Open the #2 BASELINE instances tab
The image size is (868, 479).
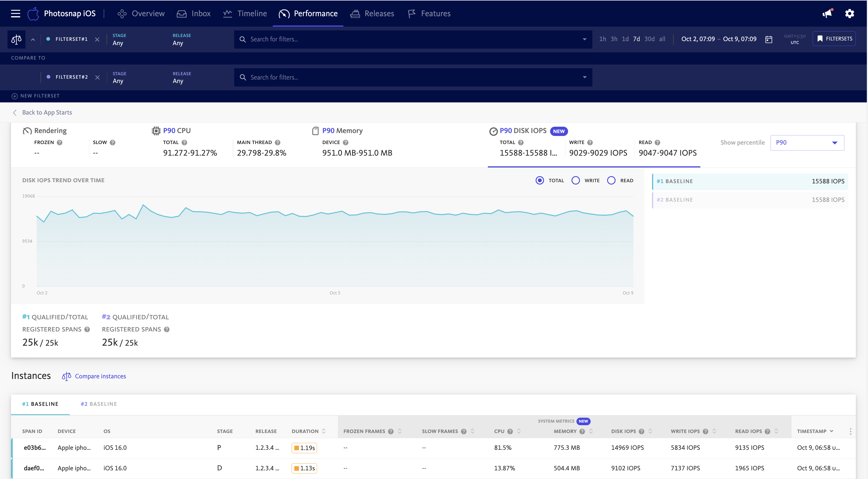point(99,404)
